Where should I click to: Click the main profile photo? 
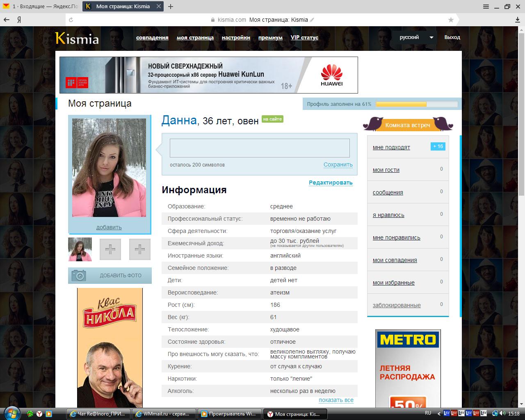(x=109, y=168)
